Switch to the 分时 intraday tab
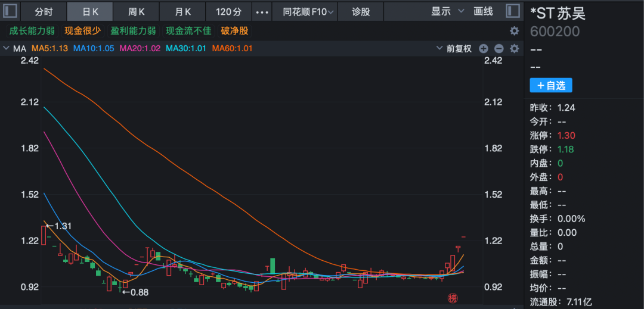The height and width of the screenshot is (309, 644). [44, 12]
